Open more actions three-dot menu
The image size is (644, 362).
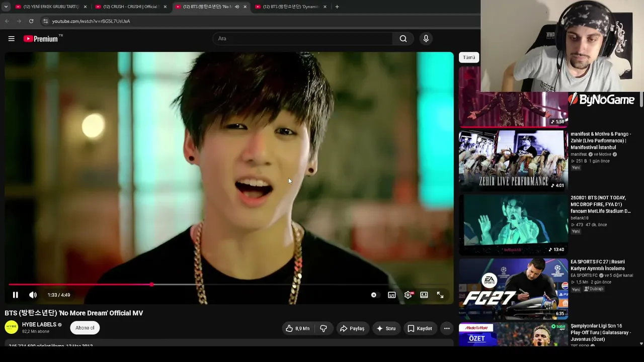[x=447, y=328]
